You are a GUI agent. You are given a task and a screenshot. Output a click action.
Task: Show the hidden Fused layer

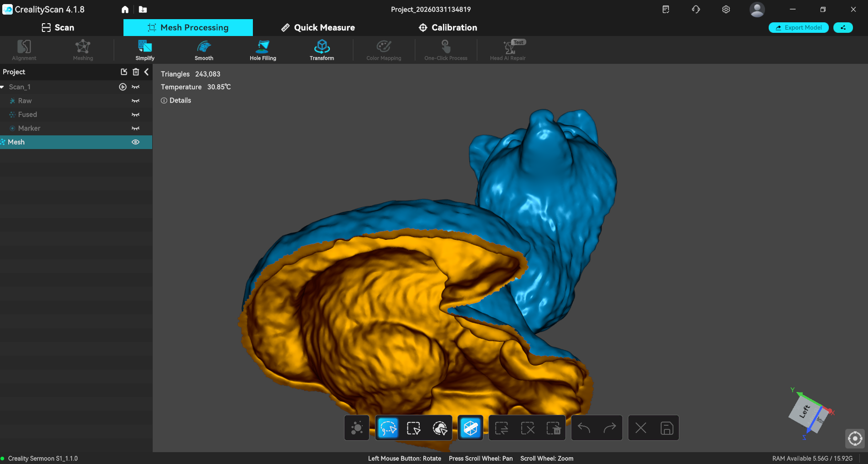click(135, 115)
